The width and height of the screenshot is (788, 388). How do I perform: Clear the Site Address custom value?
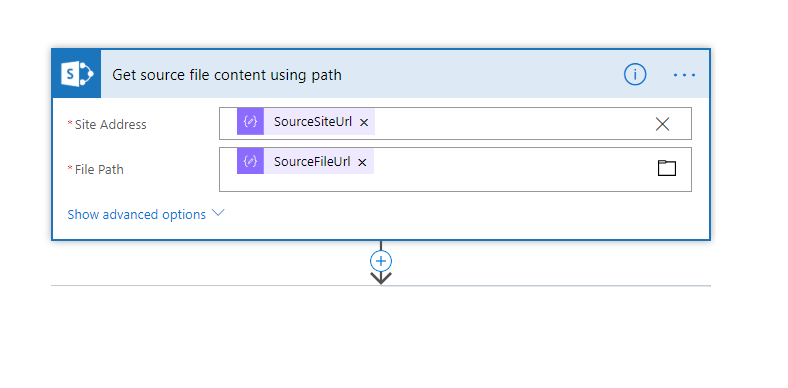pyautogui.click(x=662, y=124)
